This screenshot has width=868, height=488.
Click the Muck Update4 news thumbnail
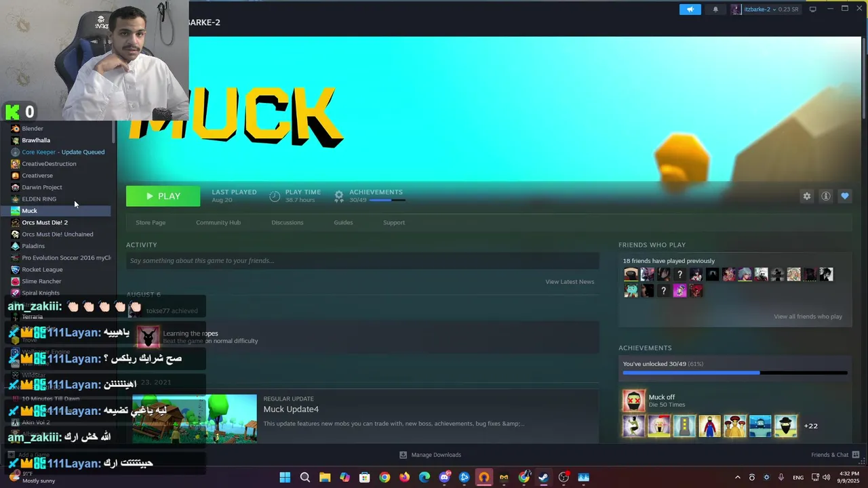click(195, 419)
